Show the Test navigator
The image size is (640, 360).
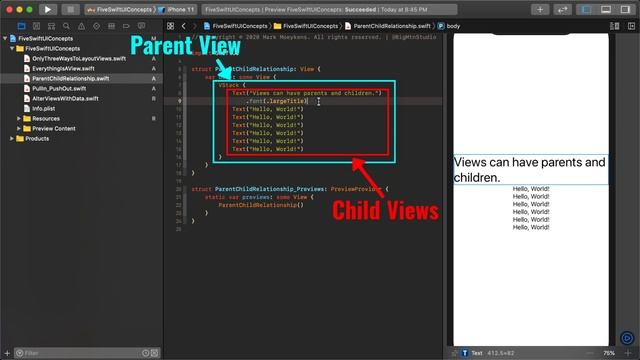pos(96,26)
